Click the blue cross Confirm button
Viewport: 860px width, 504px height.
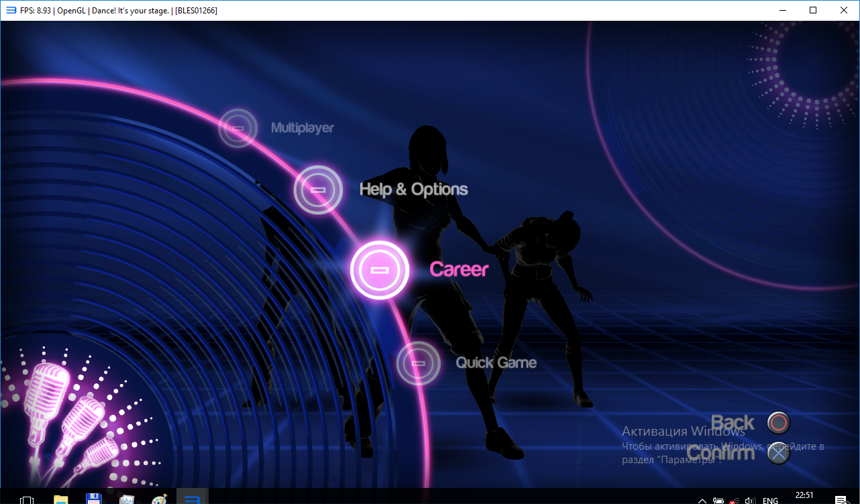click(x=778, y=454)
